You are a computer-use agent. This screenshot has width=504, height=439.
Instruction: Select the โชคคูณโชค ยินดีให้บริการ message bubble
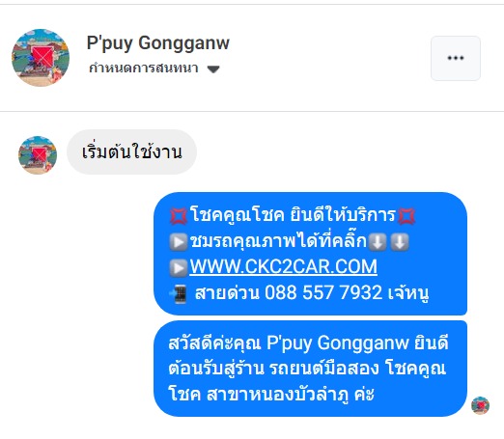(x=310, y=254)
